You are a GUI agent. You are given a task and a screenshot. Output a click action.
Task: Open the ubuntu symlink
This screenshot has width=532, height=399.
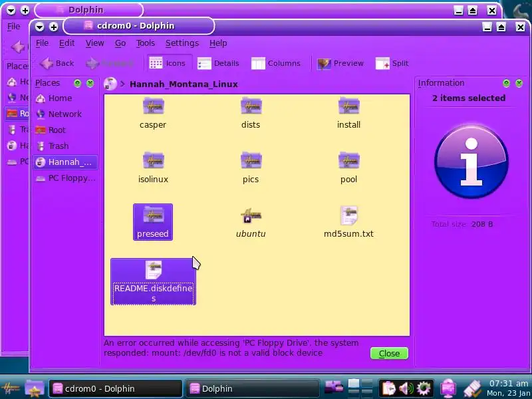251,222
